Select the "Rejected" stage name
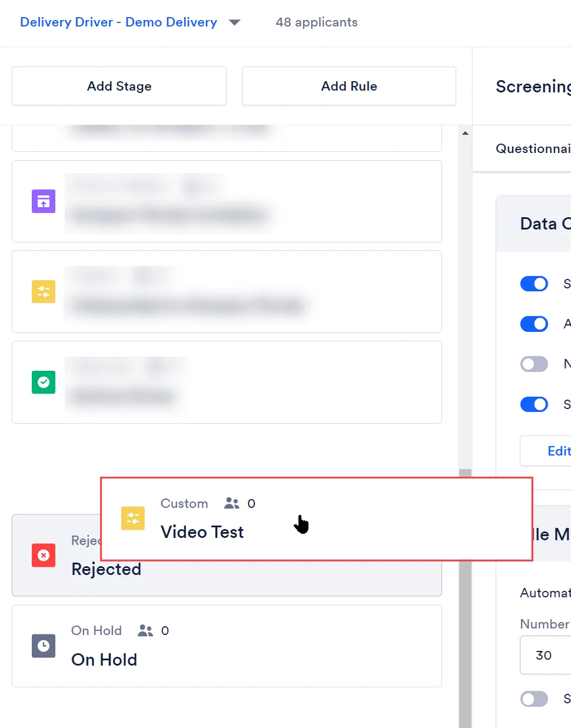 coord(107,569)
